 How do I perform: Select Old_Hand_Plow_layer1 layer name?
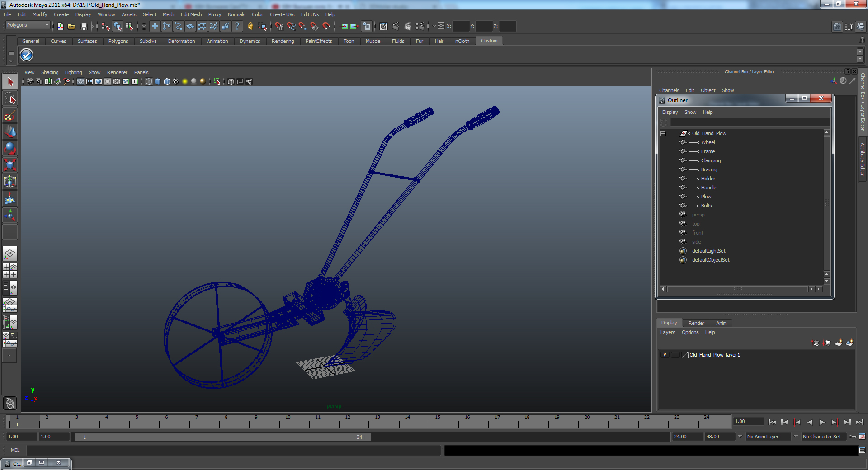(x=715, y=355)
